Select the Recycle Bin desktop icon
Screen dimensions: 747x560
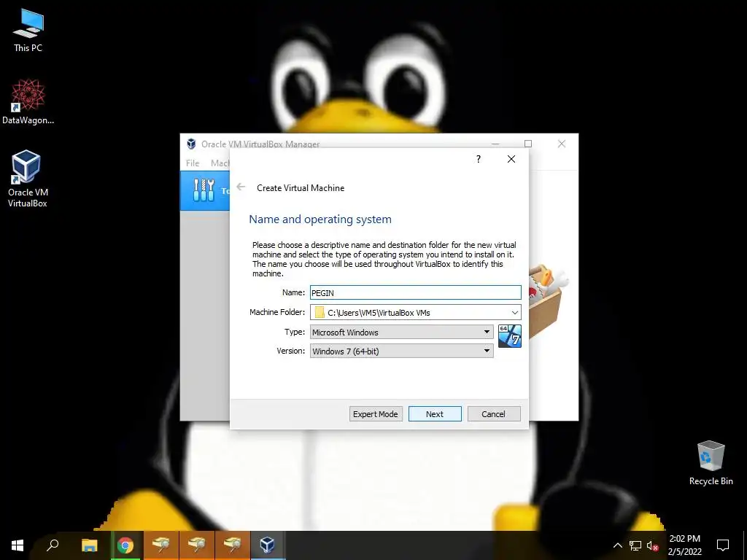711,463
